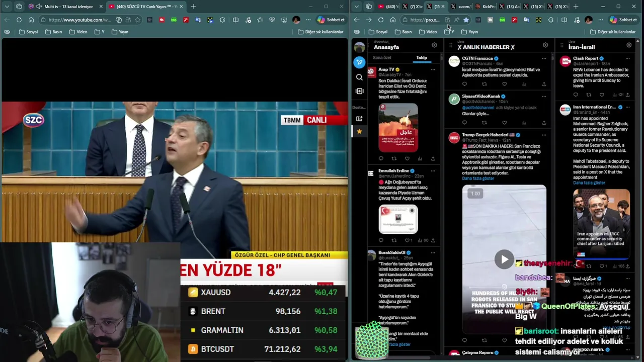
Task: Open new tab in YouTube window
Action: pyautogui.click(x=193, y=7)
